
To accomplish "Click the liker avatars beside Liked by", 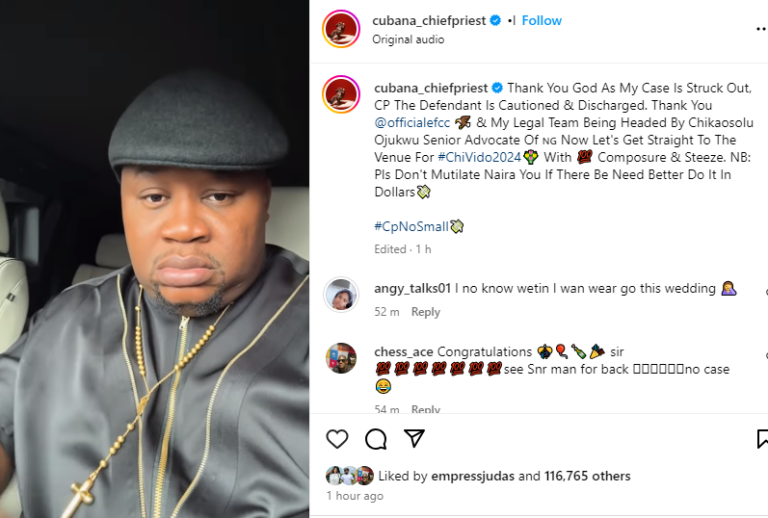I will (349, 476).
